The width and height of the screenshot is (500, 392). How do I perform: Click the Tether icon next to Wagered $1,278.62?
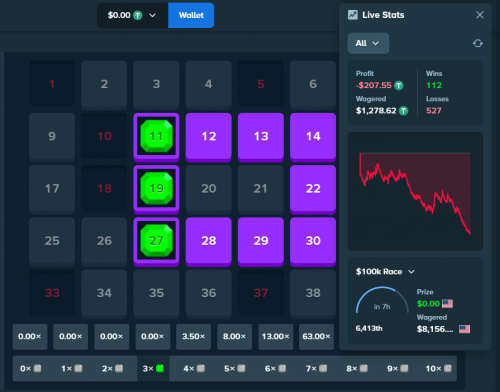(x=403, y=111)
